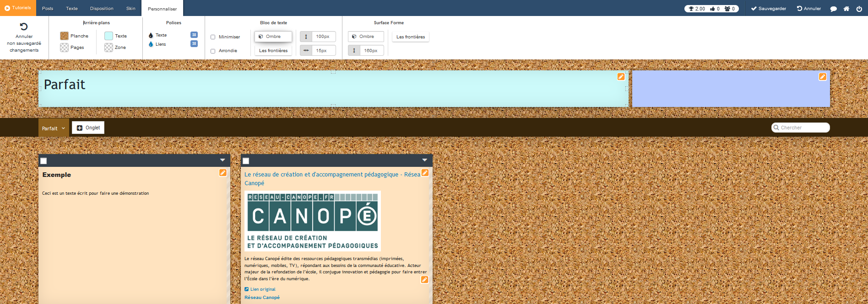The width and height of the screenshot is (868, 304).
Task: Click Annuler in the top bar
Action: [809, 9]
